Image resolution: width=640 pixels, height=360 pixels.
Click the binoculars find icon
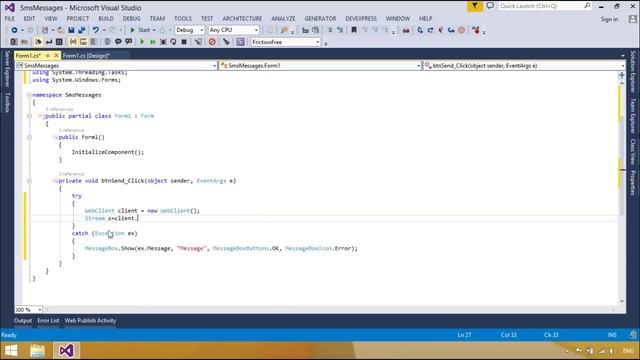click(x=406, y=30)
